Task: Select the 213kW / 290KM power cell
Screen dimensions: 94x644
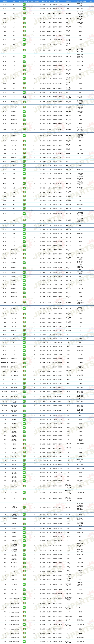Action: tap(57, 363)
